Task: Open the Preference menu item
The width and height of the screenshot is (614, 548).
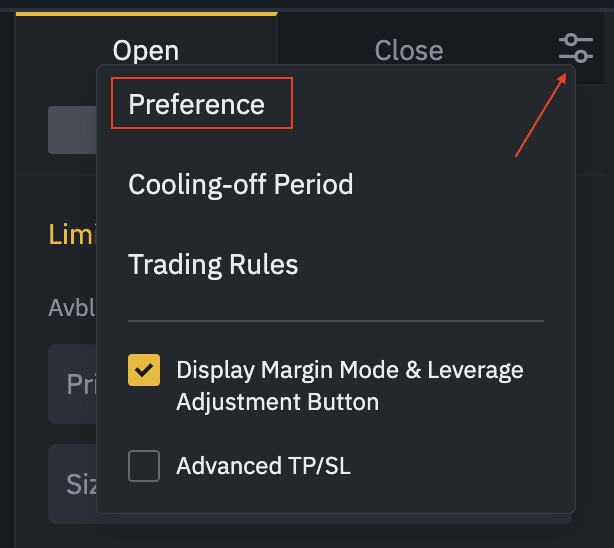Action: coord(197,105)
